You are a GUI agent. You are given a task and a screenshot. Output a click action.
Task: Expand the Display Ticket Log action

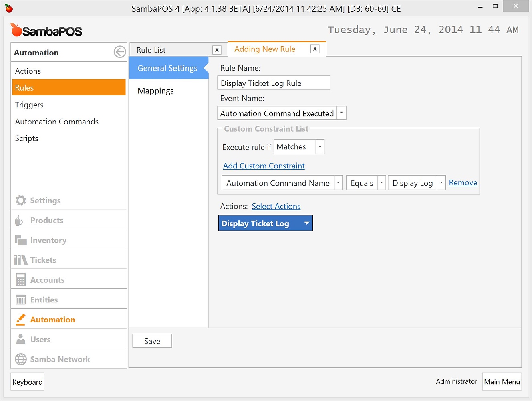coord(306,223)
